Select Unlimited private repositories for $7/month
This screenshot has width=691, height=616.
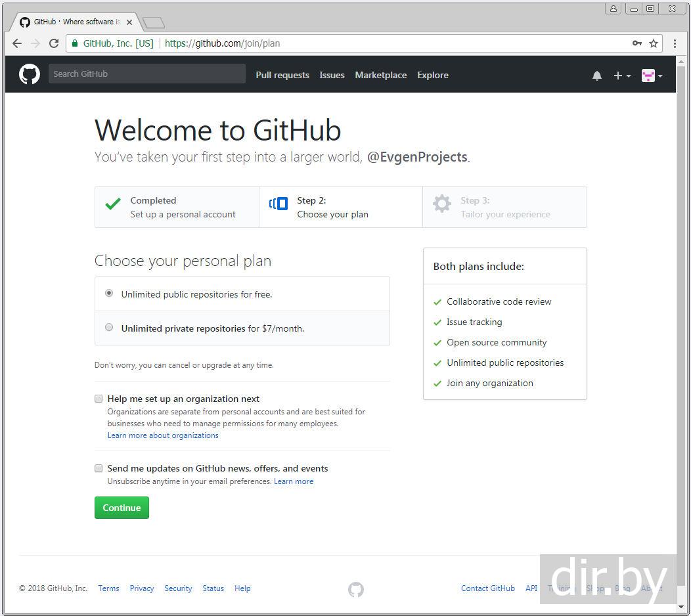tap(109, 327)
